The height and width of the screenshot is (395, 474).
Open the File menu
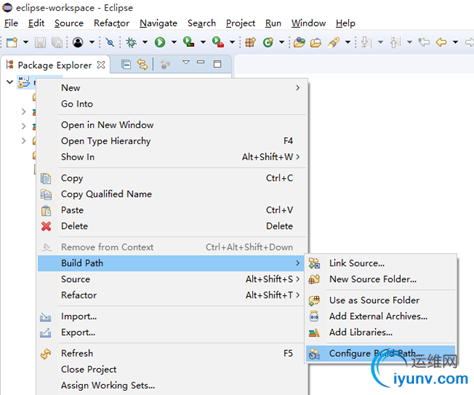click(11, 23)
